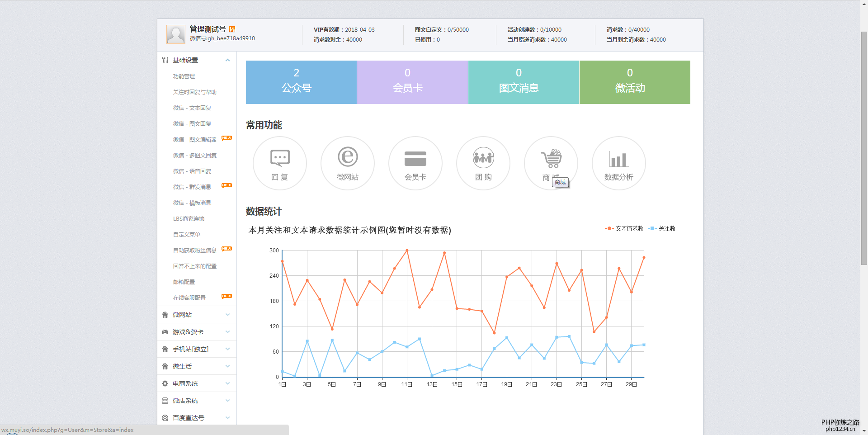Open 微信 - 图文编辑器 menu item
The width and height of the screenshot is (868, 435).
(x=195, y=140)
